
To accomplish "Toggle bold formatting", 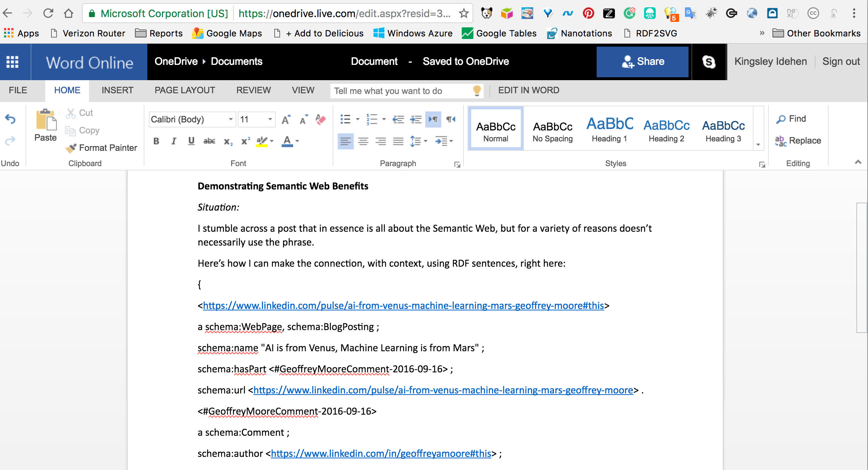I will pos(156,141).
